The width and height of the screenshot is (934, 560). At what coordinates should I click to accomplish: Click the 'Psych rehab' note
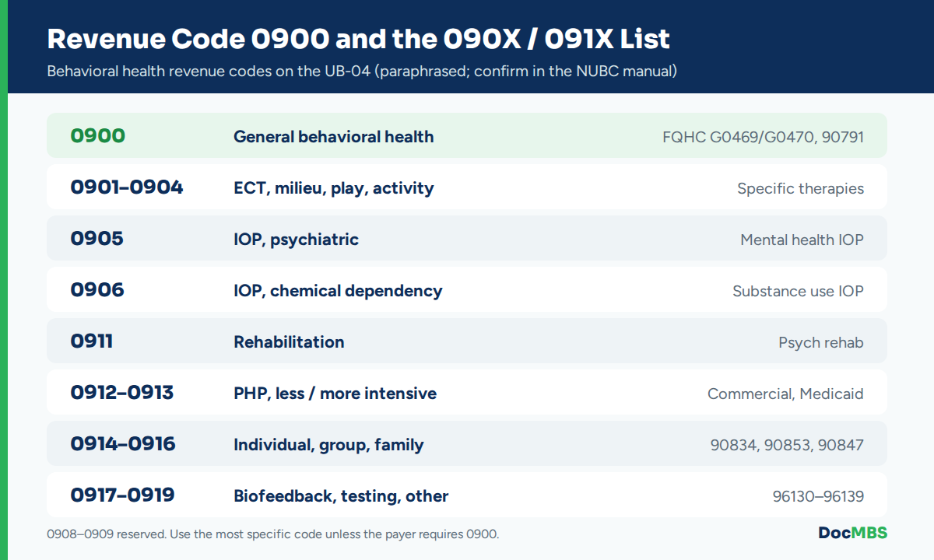[821, 343]
